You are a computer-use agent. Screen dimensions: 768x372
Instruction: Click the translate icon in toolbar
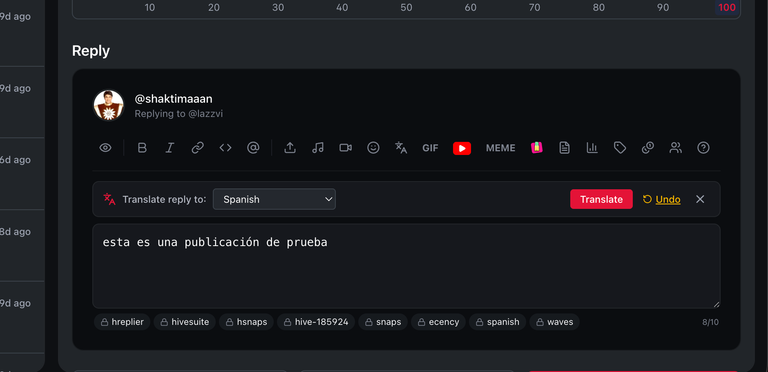(401, 148)
